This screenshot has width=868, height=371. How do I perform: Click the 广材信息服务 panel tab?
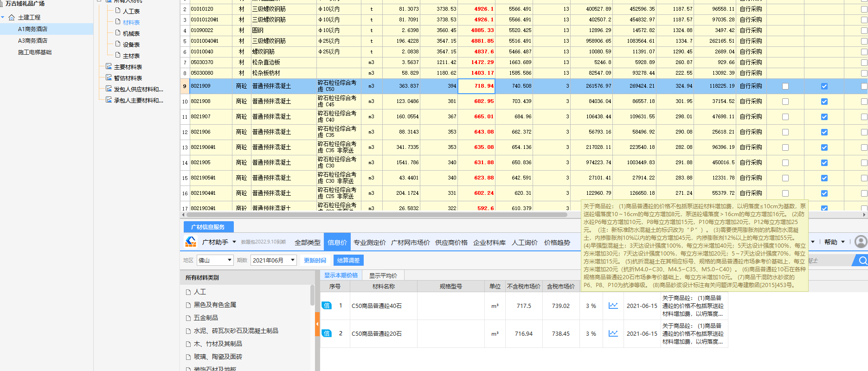point(208,227)
